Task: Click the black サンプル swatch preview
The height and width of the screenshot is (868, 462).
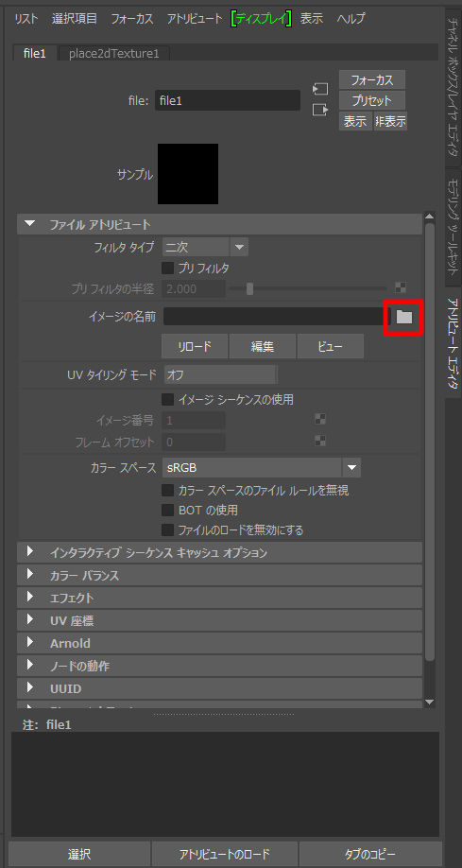Action: [188, 174]
